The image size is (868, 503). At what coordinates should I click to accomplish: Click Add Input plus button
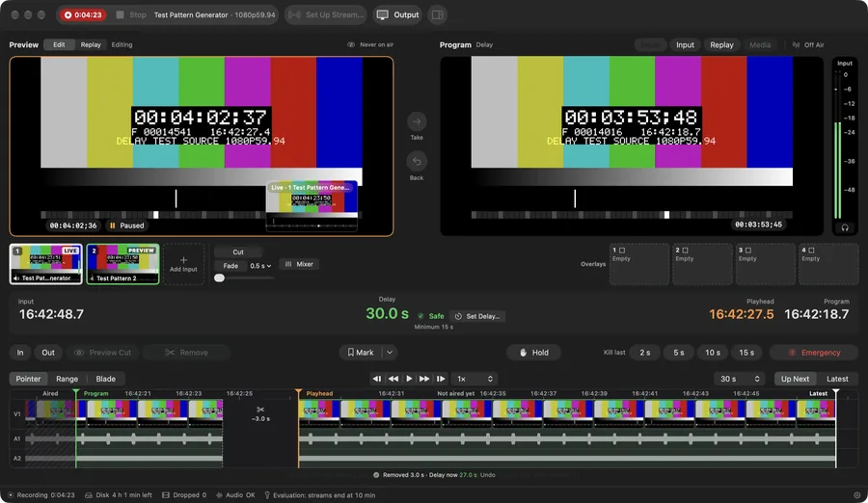pyautogui.click(x=183, y=264)
